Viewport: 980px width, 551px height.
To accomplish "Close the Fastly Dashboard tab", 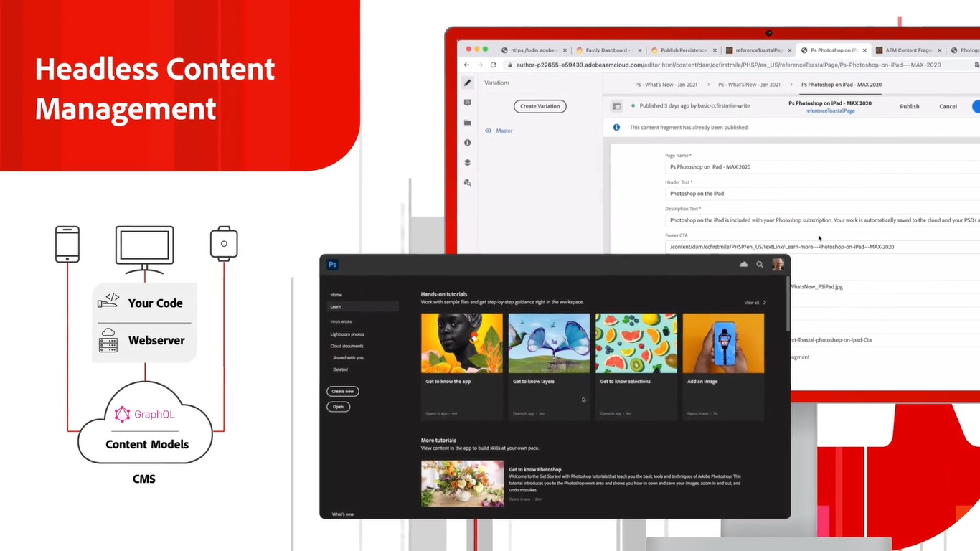I will click(639, 50).
